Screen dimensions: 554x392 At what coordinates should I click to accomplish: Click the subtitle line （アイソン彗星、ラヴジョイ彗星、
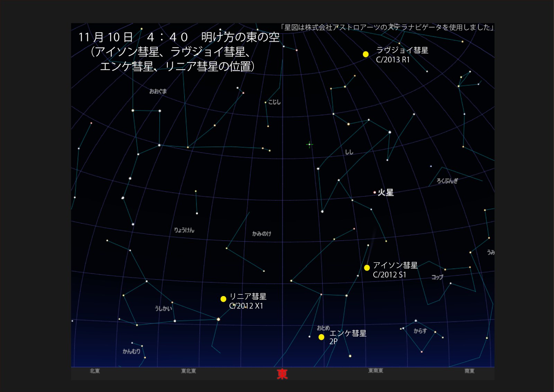coord(171,52)
